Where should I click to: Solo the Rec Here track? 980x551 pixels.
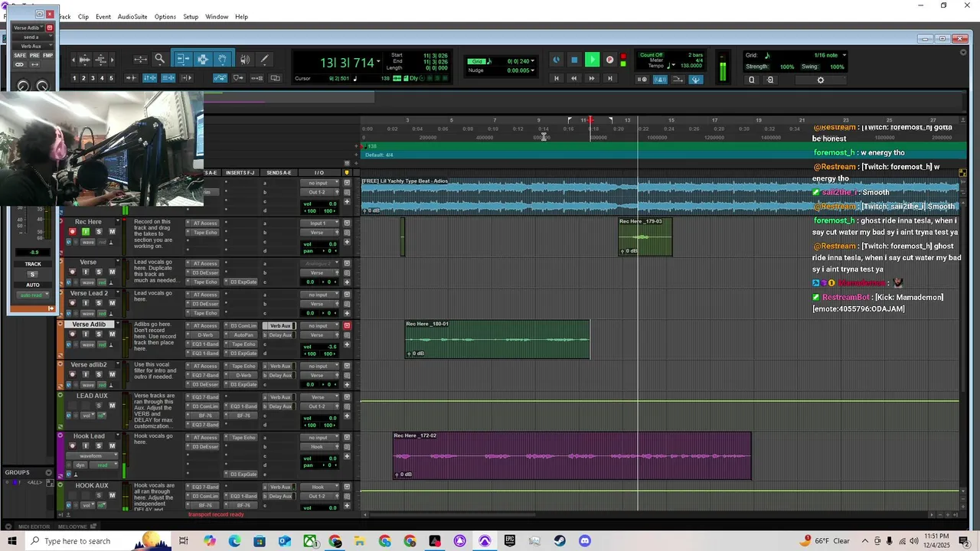(x=98, y=232)
